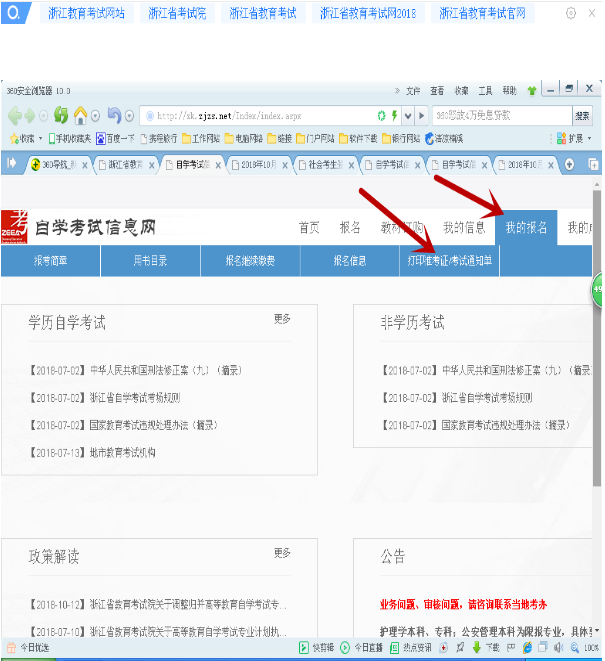This screenshot has width=605, height=661.
Task: Click the green refresh button in browser toolbar
Action: coord(62,115)
